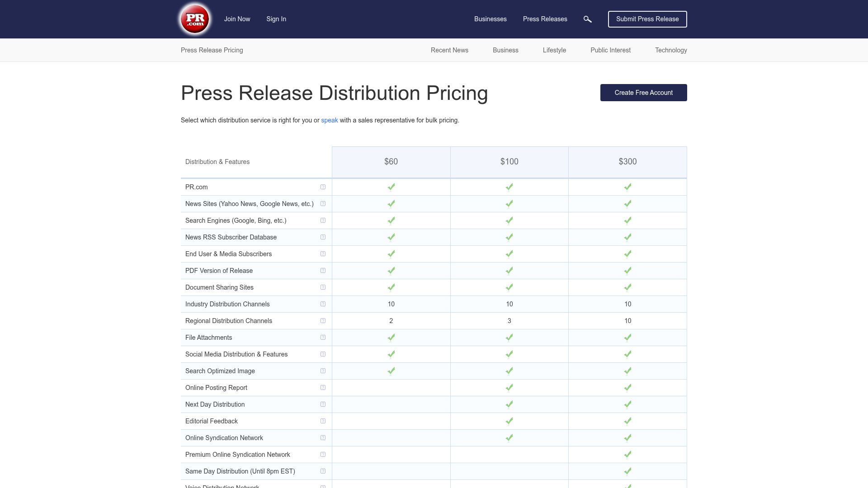Click Regional Distribution Channels value 3

509,321
